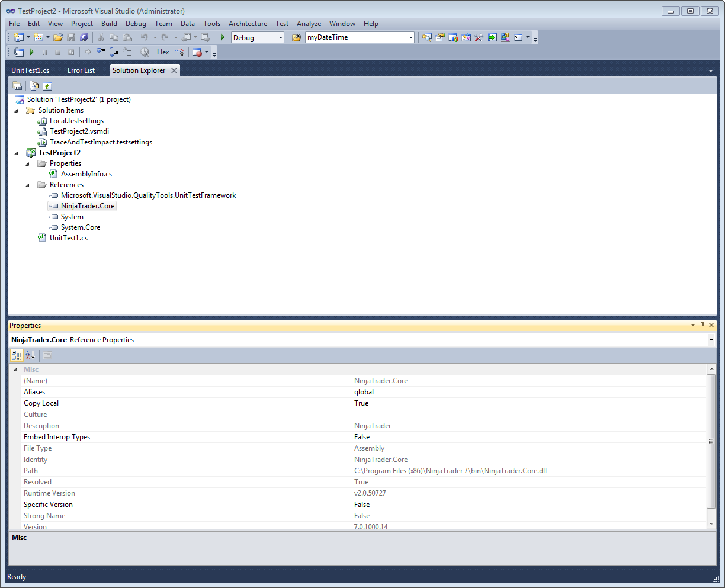Click the Save disk icon
725x588 pixels.
(x=71, y=37)
